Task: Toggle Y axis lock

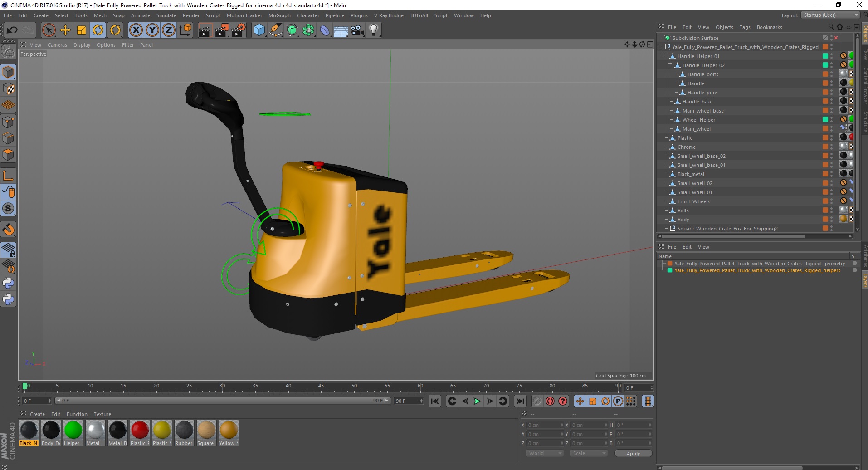Action: (152, 30)
